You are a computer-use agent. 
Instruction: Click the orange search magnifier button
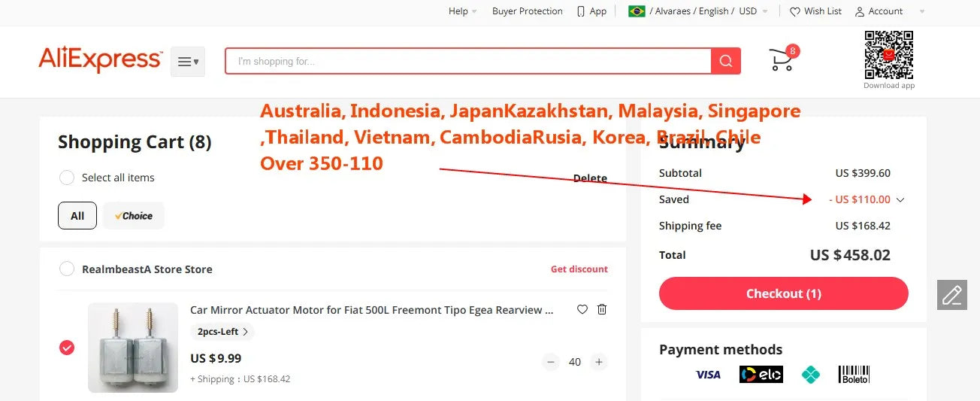click(x=725, y=62)
